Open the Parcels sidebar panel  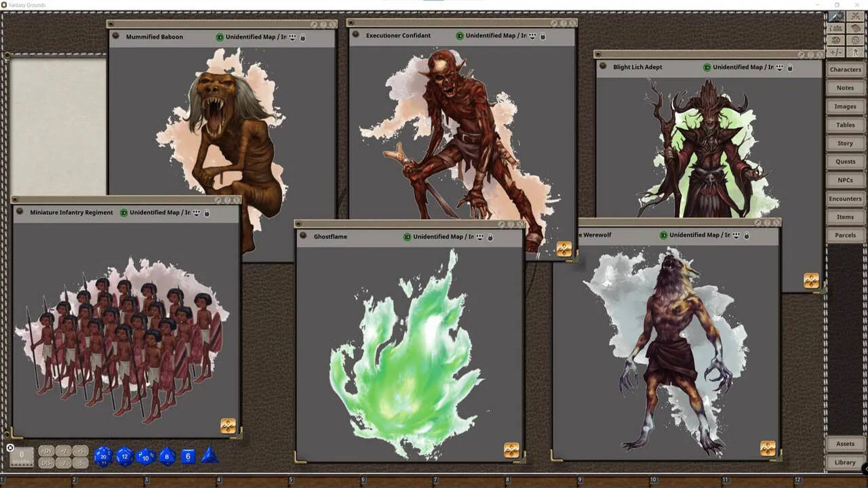coord(845,235)
